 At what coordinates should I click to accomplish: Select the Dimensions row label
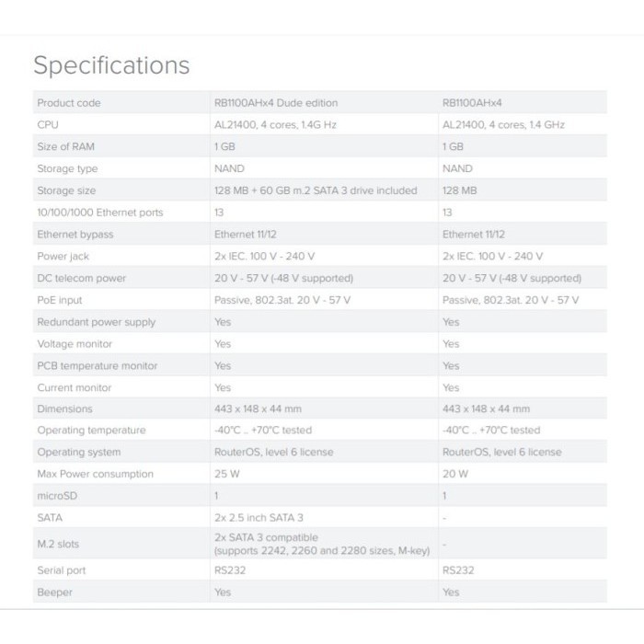[64, 408]
